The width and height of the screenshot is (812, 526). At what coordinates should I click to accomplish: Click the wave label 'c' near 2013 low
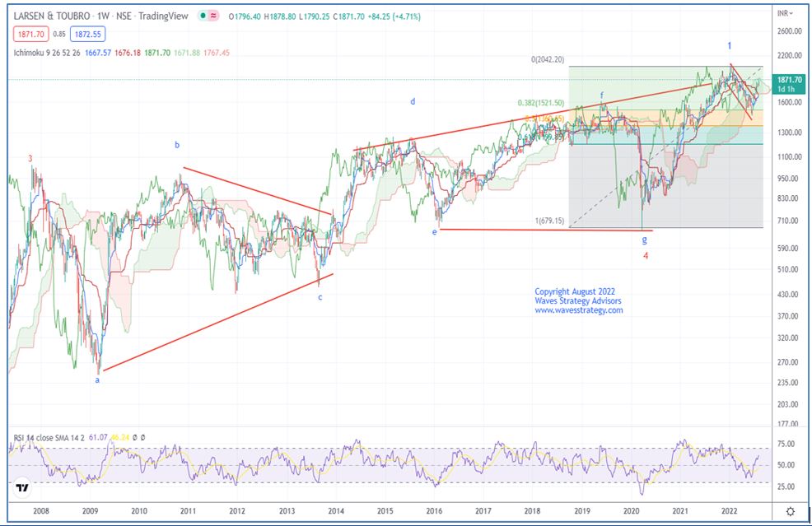320,297
